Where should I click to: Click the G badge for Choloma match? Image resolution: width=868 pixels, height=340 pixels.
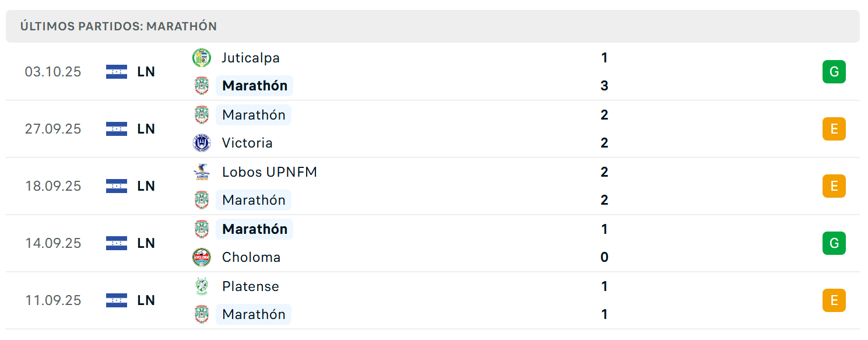tap(834, 243)
